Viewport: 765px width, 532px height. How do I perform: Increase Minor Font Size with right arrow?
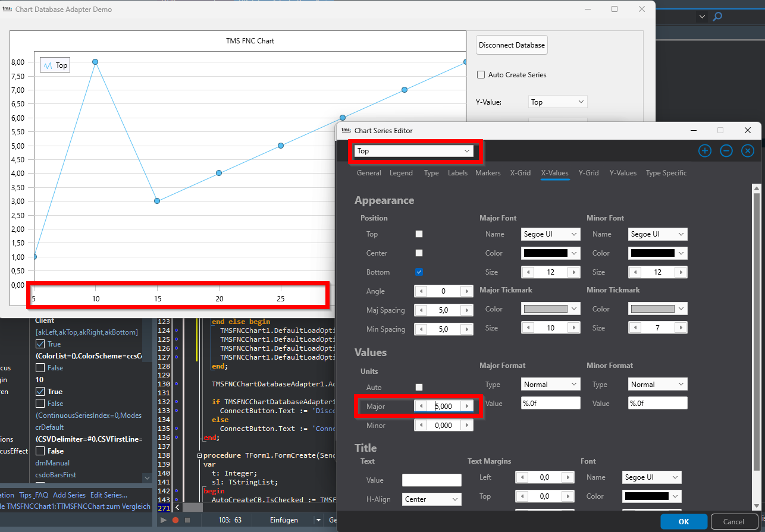click(681, 272)
